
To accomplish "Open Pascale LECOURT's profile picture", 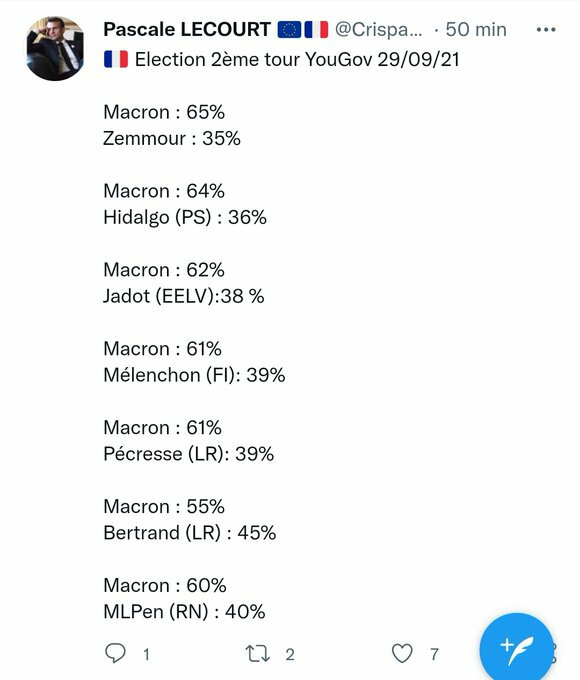I will click(55, 49).
